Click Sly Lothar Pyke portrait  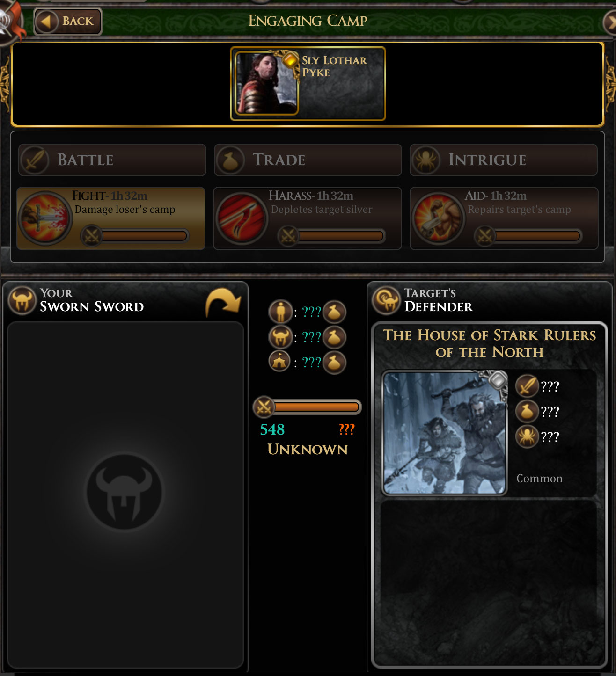[x=266, y=83]
